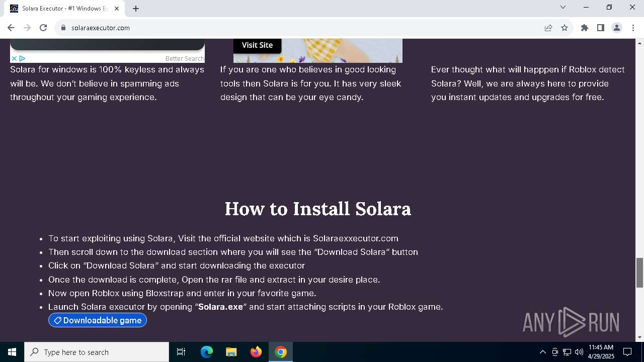Screen dimensions: 644x362
Task: Close the Solara Executor tab
Action: pos(117,9)
